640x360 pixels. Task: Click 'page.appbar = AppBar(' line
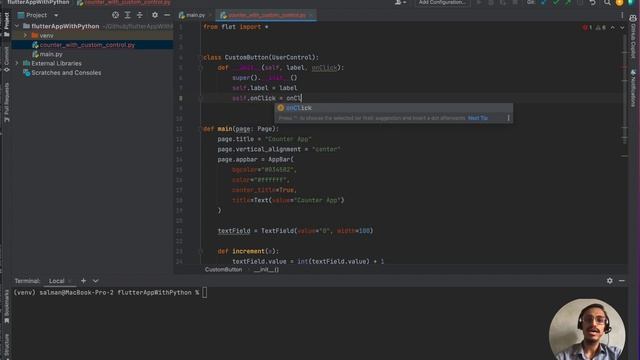(256, 160)
